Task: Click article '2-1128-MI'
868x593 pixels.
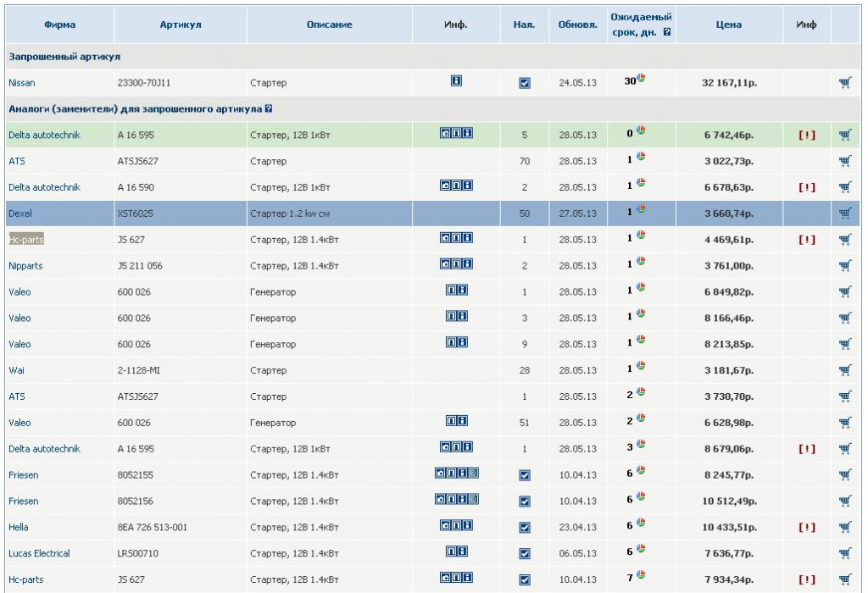Action: pyautogui.click(x=138, y=370)
